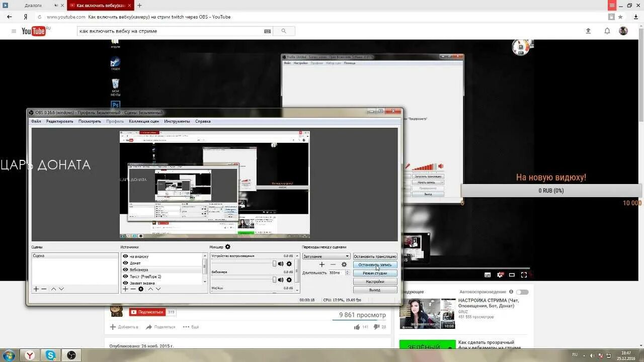Open gear settings for Устройство воспроизведения
This screenshot has height=362, width=644.
point(289,264)
